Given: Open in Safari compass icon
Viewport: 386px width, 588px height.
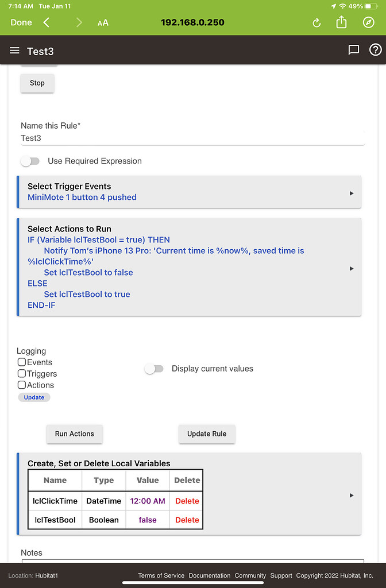Looking at the screenshot, I should coord(369,22).
